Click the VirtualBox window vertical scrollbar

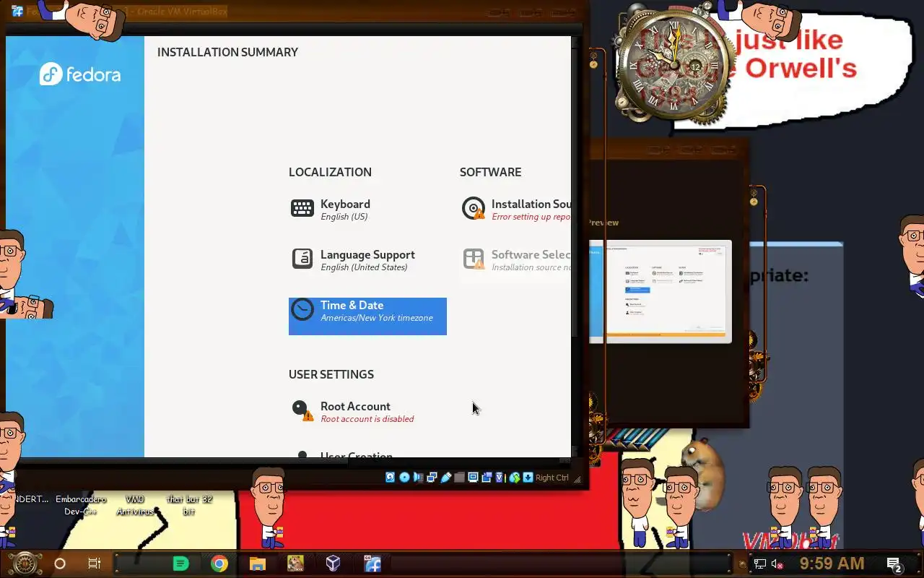coord(575,246)
